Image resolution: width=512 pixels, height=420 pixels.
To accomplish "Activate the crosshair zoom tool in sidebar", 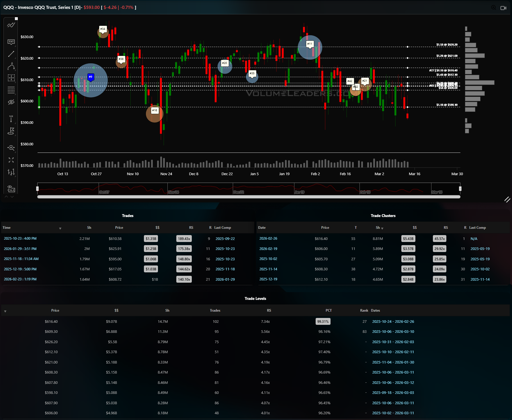I will click(11, 148).
